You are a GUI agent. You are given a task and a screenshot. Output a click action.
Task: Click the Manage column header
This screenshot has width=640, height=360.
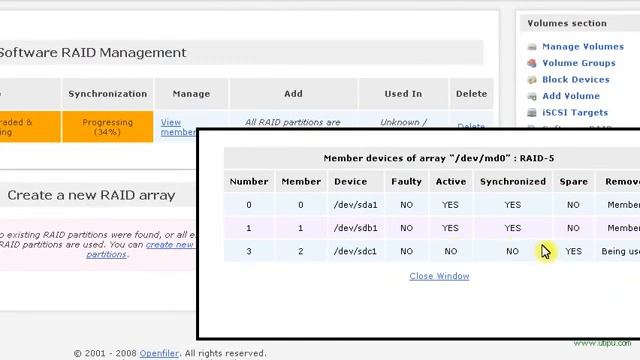coord(191,94)
